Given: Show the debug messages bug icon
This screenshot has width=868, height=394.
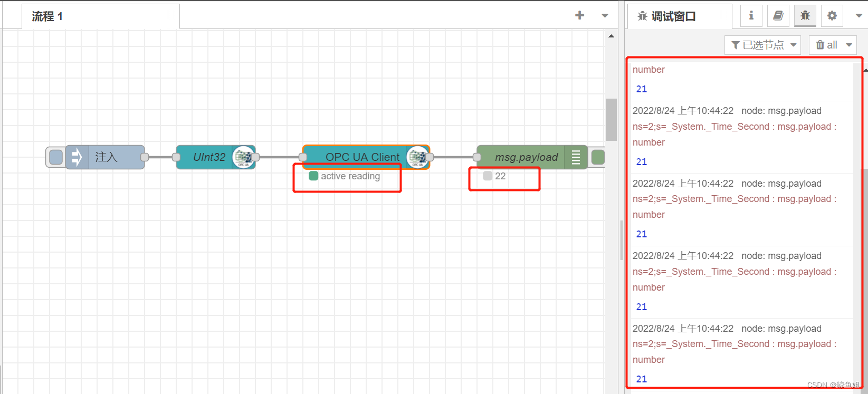Looking at the screenshot, I should pos(805,16).
